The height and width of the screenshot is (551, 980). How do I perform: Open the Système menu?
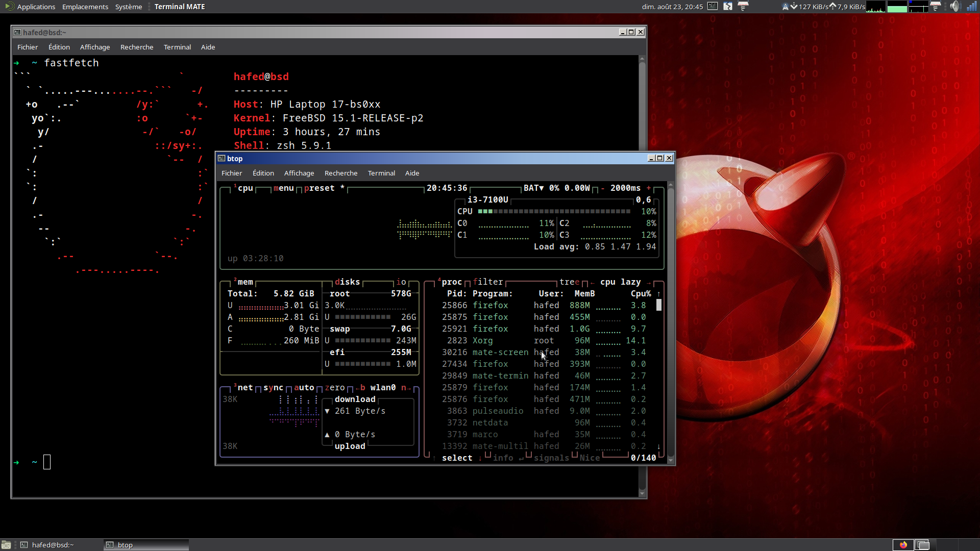click(x=129, y=7)
